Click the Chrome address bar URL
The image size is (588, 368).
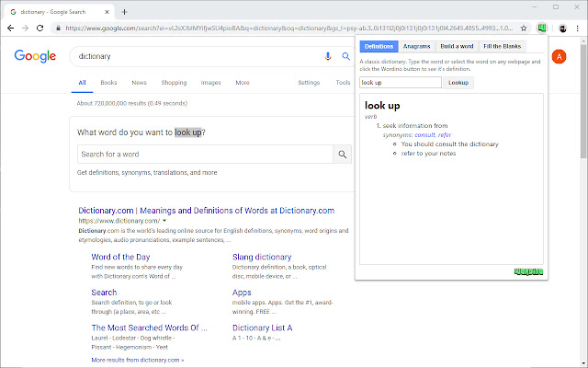(288, 29)
